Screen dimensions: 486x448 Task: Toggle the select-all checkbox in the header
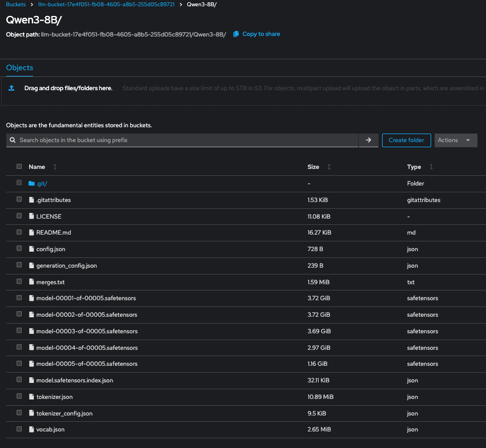pyautogui.click(x=19, y=167)
